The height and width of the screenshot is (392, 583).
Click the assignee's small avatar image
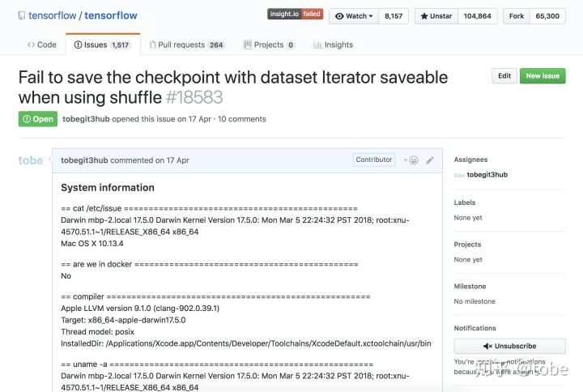[x=459, y=175]
